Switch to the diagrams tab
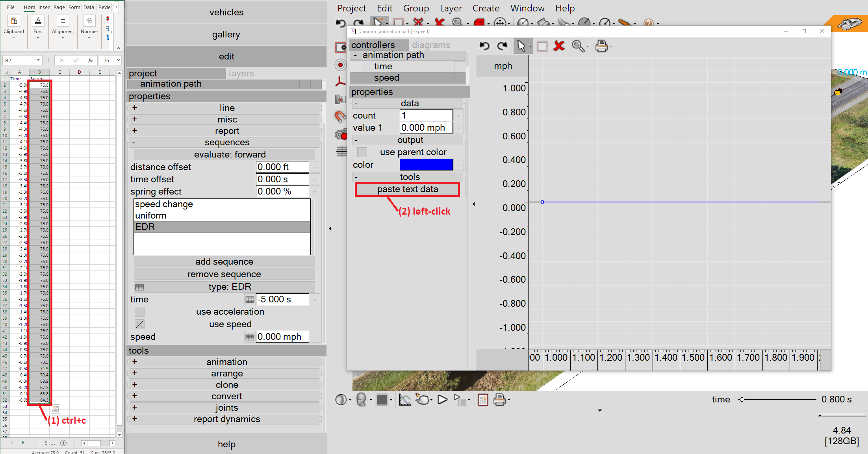Image resolution: width=868 pixels, height=454 pixels. [431, 45]
